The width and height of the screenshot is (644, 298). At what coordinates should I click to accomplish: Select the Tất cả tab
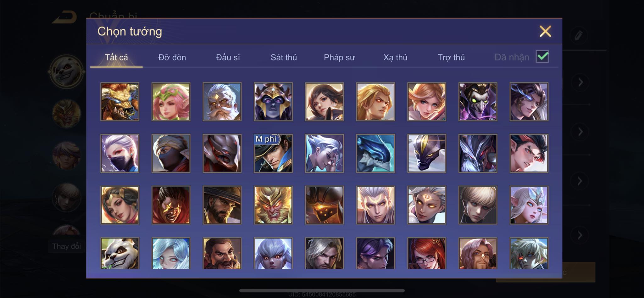click(116, 57)
